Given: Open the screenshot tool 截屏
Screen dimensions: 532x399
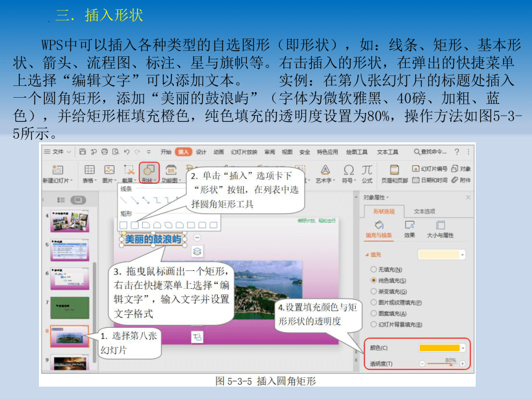Looking at the screenshot, I should 129,174.
